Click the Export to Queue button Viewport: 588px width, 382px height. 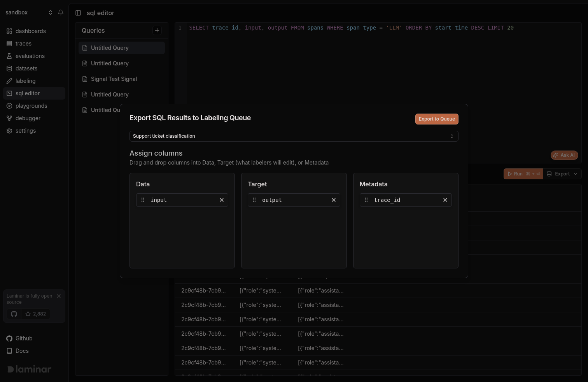[x=437, y=119]
